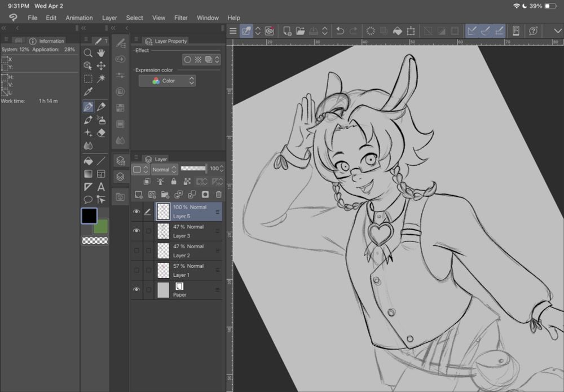Click the Redo arrow in command bar
The image size is (564, 392).
click(353, 31)
